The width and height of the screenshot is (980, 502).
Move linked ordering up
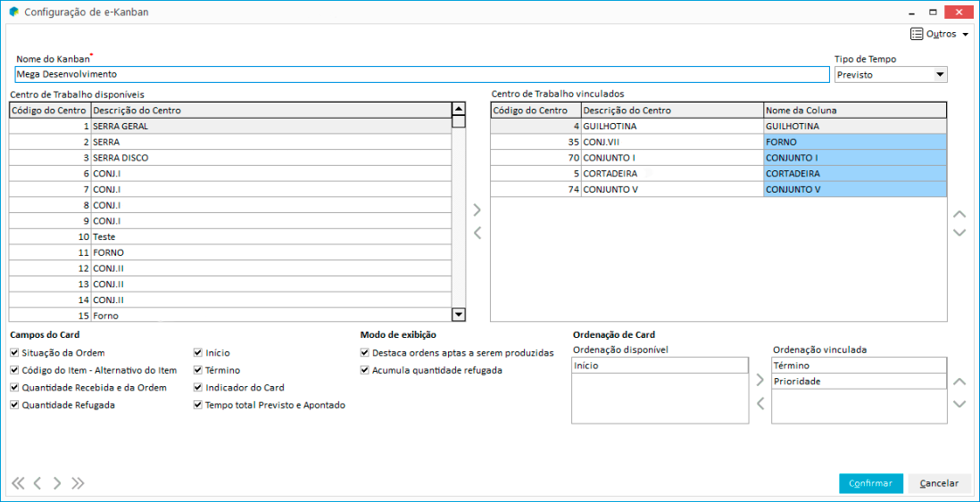[x=959, y=383]
